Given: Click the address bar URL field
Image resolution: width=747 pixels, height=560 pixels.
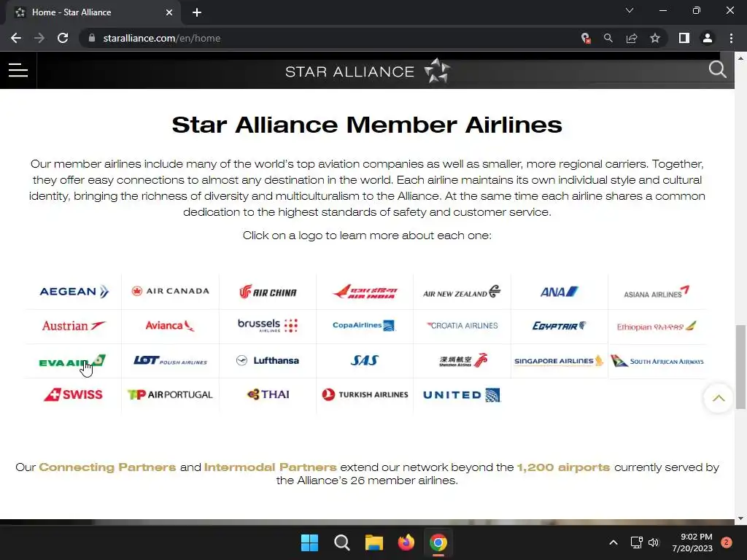Looking at the screenshot, I should tap(329, 38).
